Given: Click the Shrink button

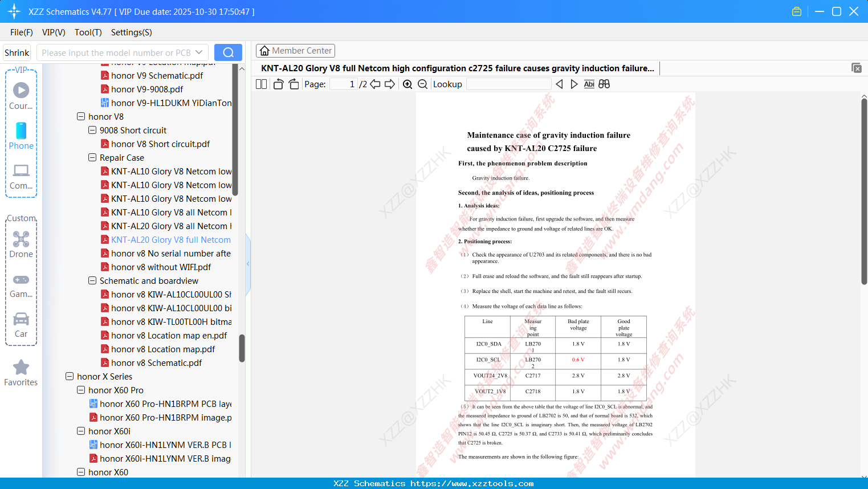Looking at the screenshot, I should 17,52.
